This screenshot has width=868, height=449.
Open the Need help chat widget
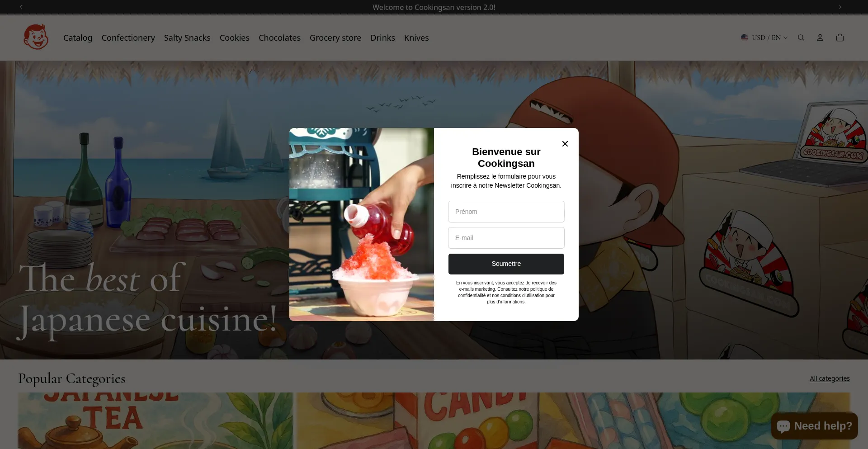coord(814,426)
